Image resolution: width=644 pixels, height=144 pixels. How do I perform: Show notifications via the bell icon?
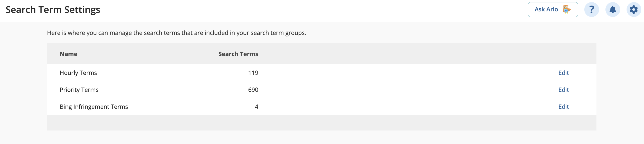(613, 10)
